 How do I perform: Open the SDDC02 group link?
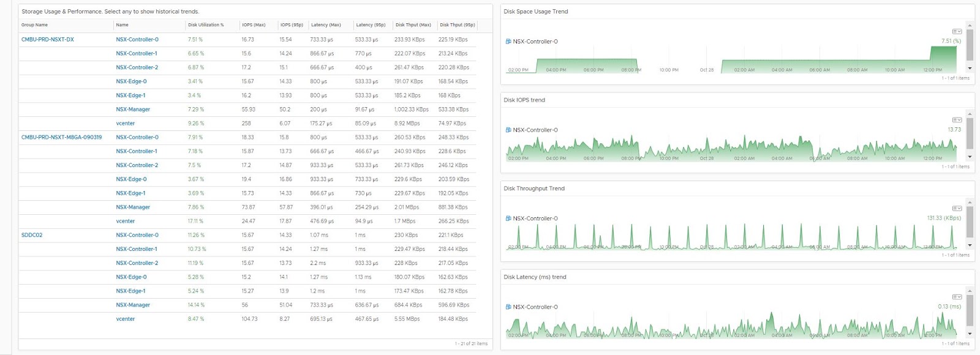click(32, 235)
